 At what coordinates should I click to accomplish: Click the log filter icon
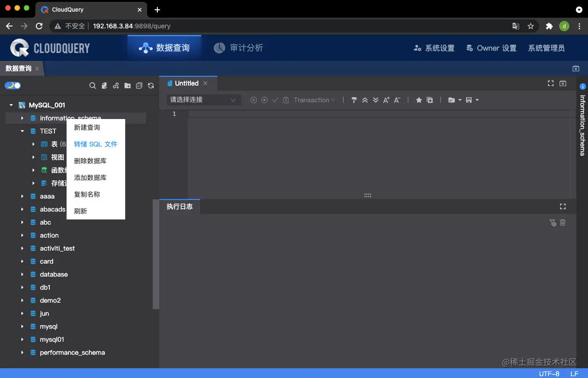pyautogui.click(x=553, y=223)
